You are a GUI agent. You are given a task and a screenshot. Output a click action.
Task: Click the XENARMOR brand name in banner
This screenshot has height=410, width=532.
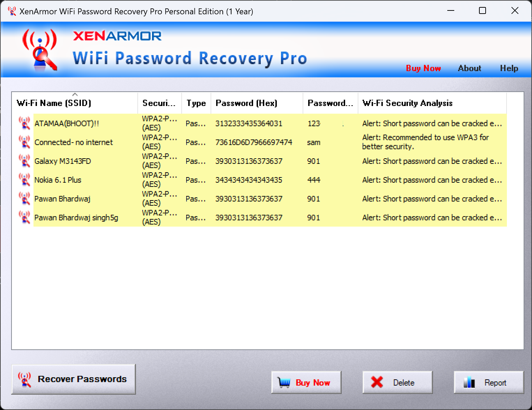pyautogui.click(x=117, y=36)
